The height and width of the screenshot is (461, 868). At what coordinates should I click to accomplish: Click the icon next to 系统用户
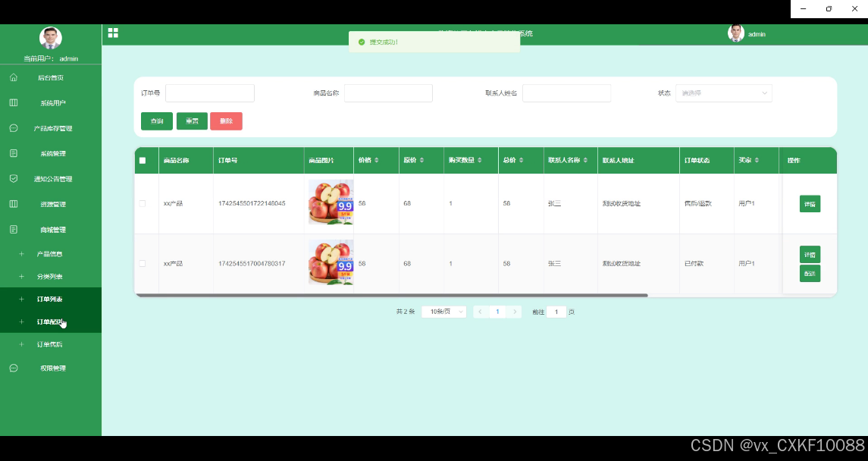click(14, 102)
